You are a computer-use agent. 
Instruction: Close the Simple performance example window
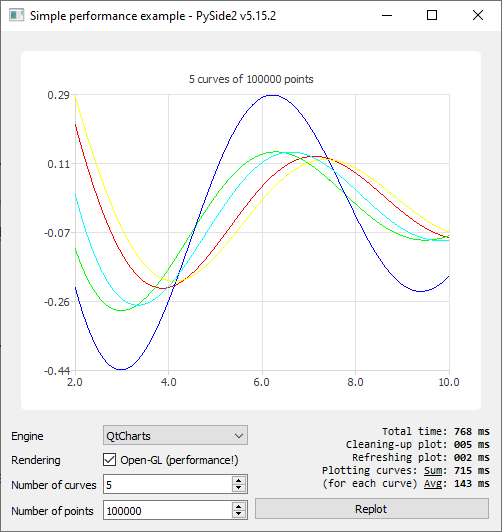pos(478,15)
